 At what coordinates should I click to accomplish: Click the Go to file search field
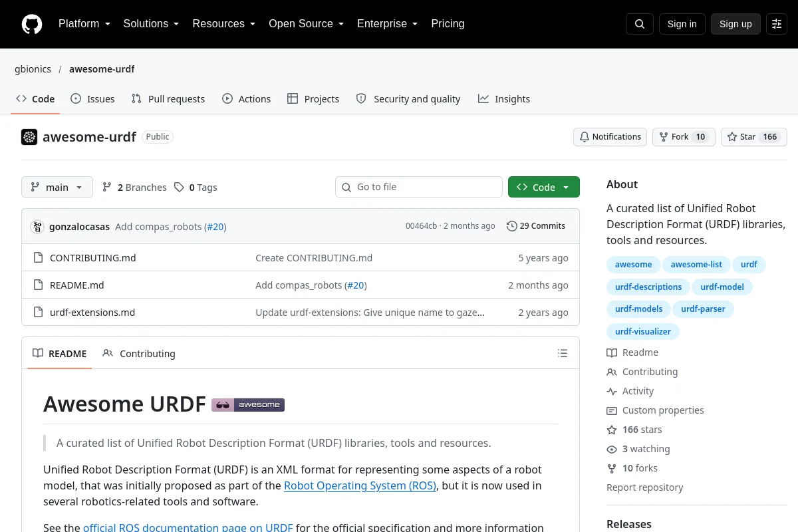pos(419,188)
